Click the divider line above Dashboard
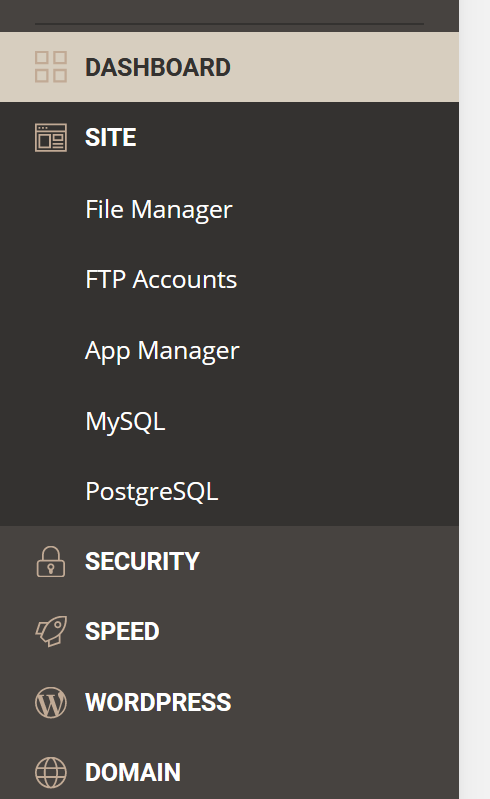Viewport: 490px width, 799px height. (229, 23)
